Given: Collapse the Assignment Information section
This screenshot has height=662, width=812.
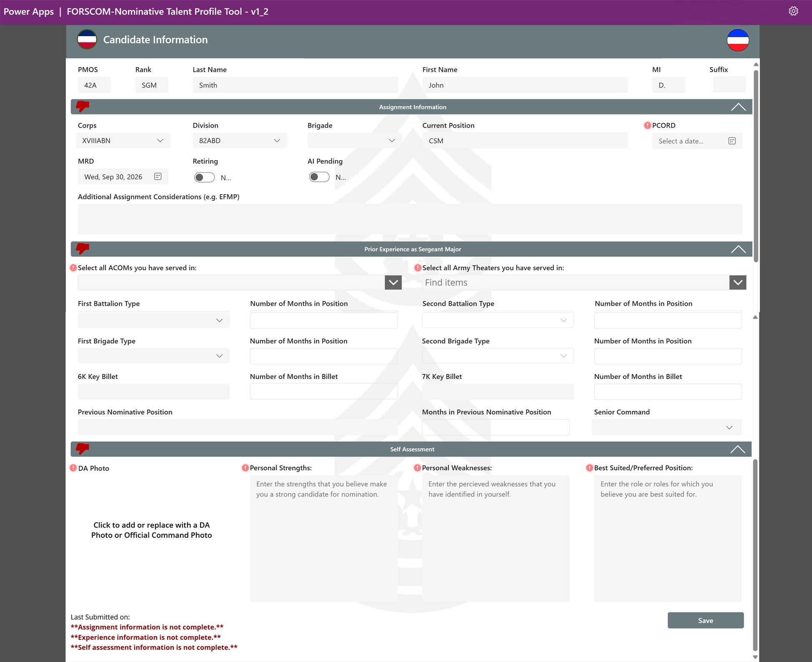Looking at the screenshot, I should 738,107.
